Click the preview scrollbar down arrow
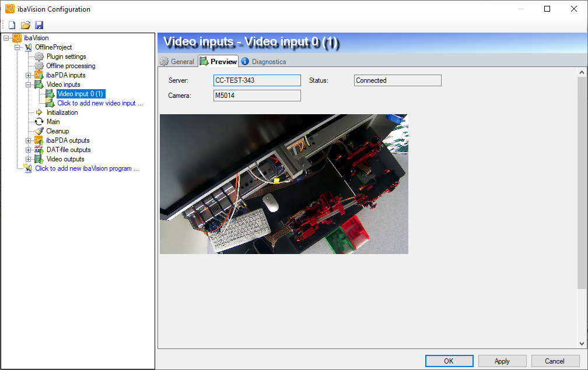Viewport: 588px width, 370px height. [582, 343]
